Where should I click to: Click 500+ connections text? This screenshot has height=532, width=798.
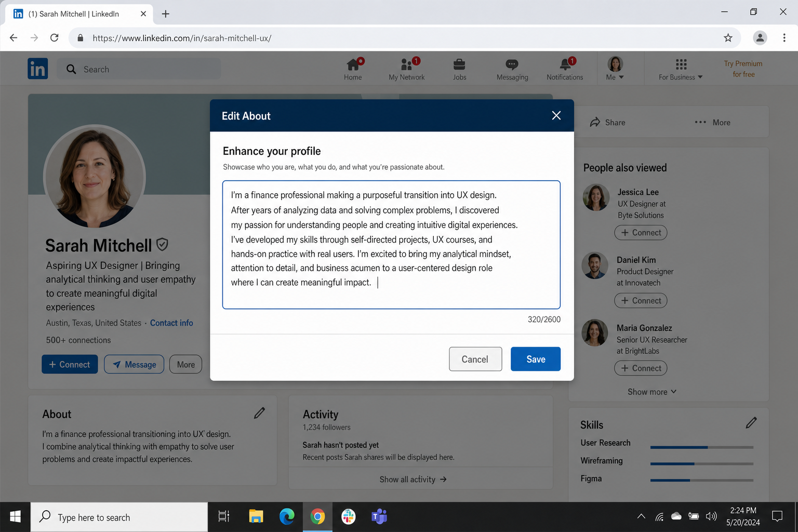click(78, 340)
